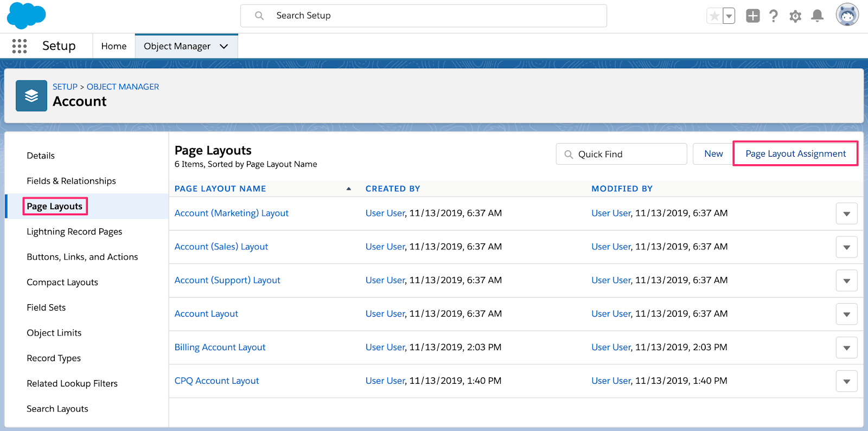Toggle sort arrow on Page Layout Name column

click(x=349, y=189)
